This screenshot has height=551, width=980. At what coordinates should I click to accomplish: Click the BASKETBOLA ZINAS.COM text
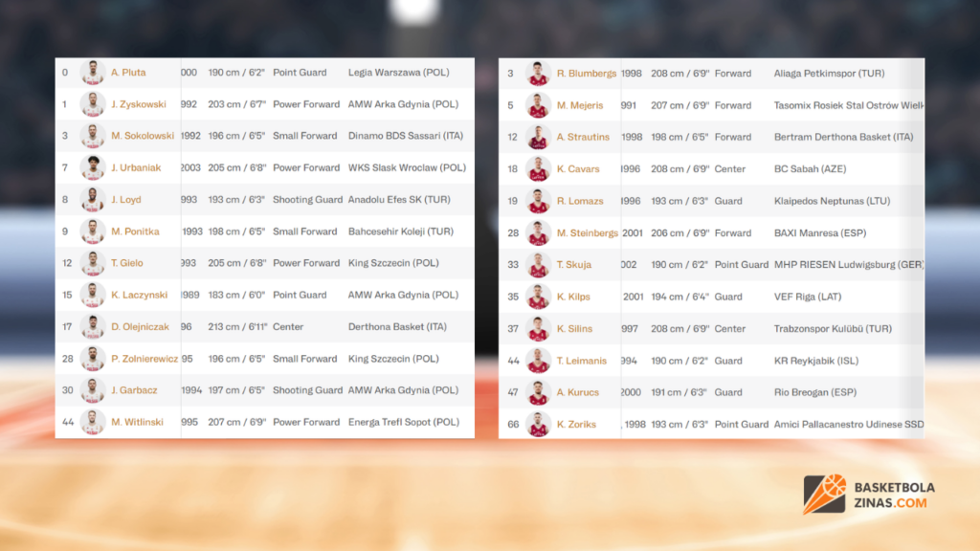(x=893, y=496)
